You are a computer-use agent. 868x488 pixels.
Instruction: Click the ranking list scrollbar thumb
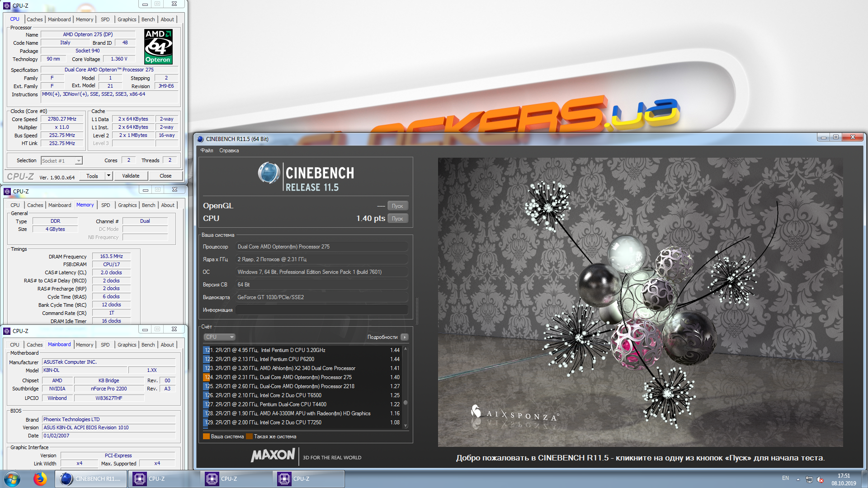(x=406, y=403)
